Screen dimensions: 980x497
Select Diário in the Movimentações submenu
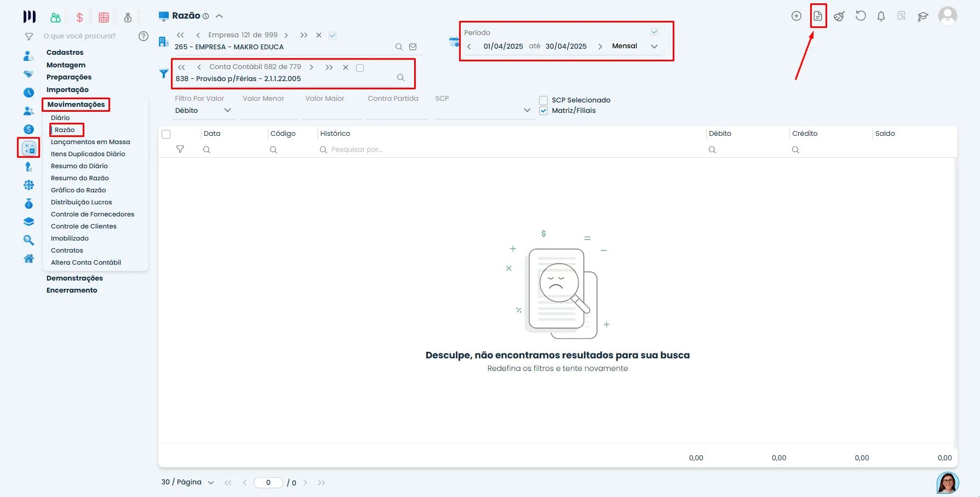pyautogui.click(x=60, y=118)
